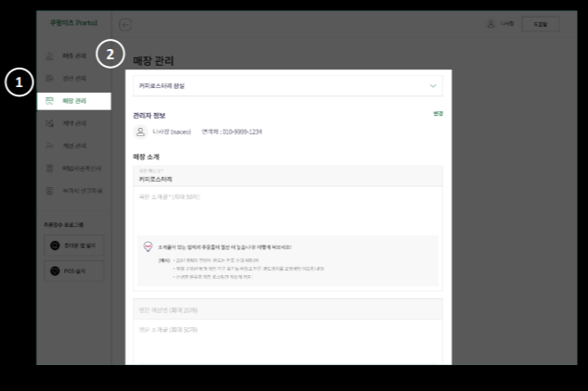Click the 영문 소개글 (최대 50자) text area
Screen dimensions: 588x391
point(288,342)
